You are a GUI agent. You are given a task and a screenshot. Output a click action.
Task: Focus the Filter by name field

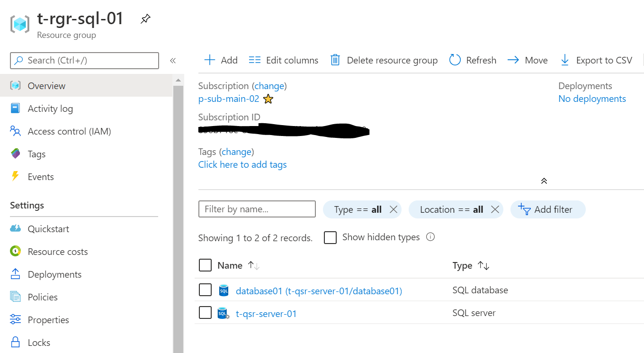tap(257, 209)
